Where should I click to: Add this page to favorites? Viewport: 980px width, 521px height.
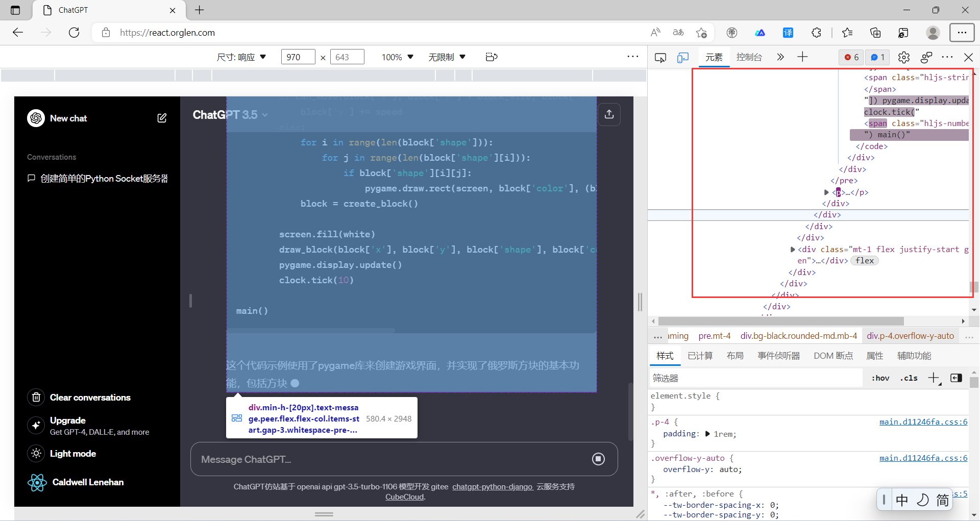click(x=701, y=33)
